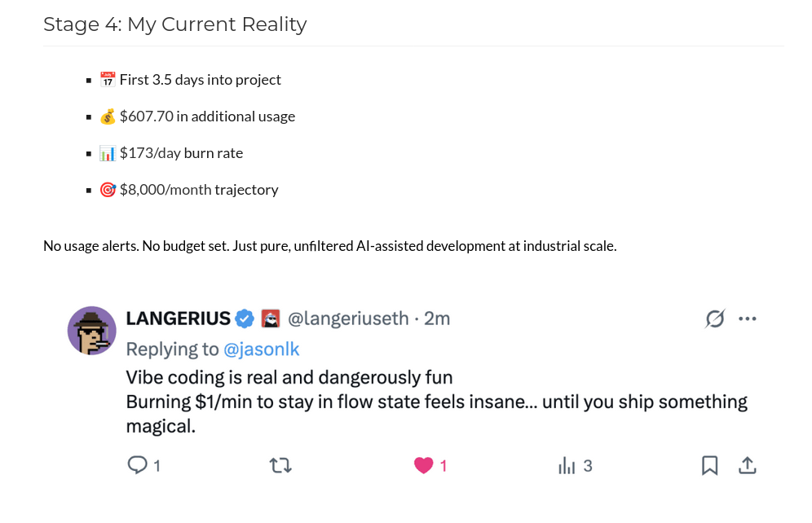Click the share upload arrow icon
Image resolution: width=812 pixels, height=523 pixels.
[x=747, y=466]
